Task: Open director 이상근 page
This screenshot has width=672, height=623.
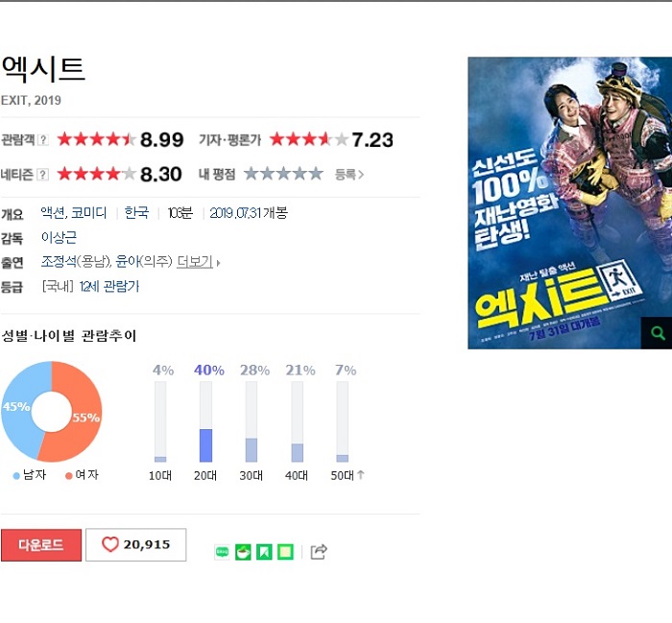Action: tap(59, 237)
